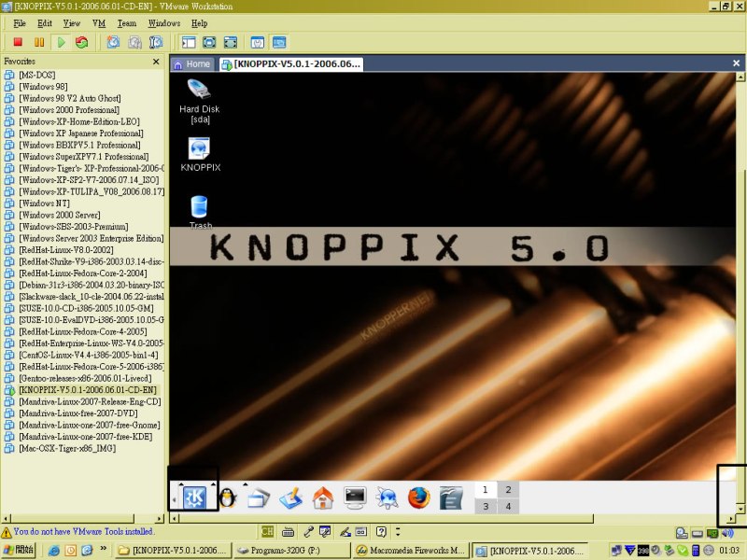
Task: Click the VMware Tools not installed warning
Action: 83,531
